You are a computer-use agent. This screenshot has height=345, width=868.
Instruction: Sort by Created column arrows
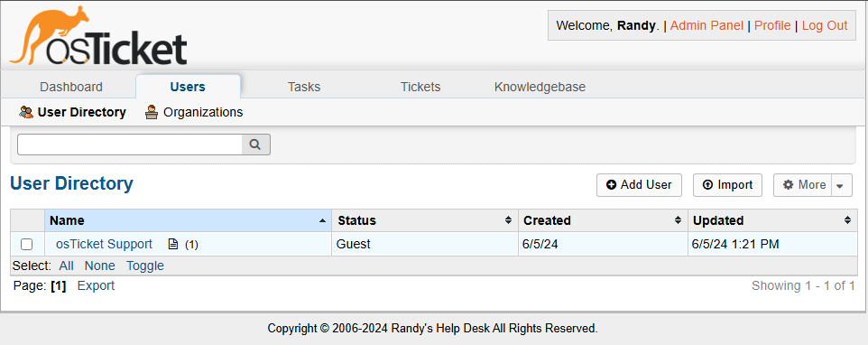click(x=678, y=220)
